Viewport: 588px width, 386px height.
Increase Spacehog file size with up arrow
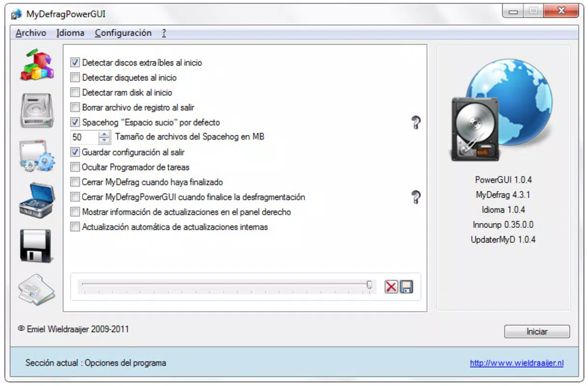click(104, 134)
